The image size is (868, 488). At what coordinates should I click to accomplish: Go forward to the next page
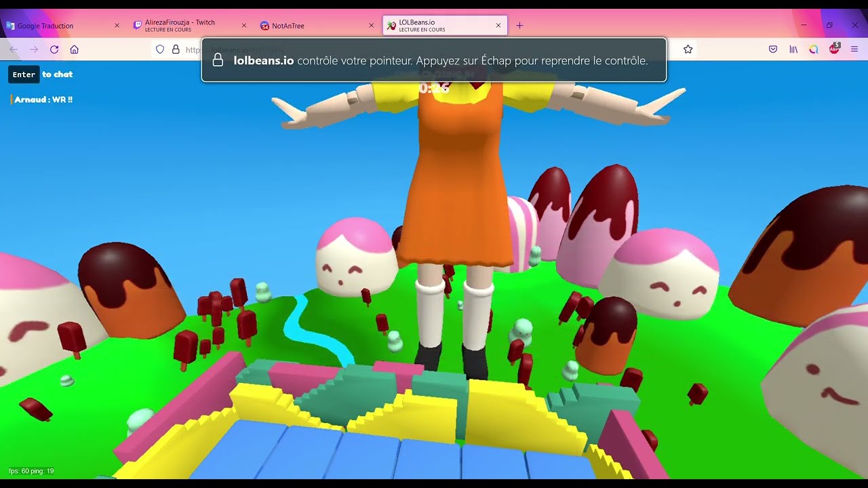(34, 49)
